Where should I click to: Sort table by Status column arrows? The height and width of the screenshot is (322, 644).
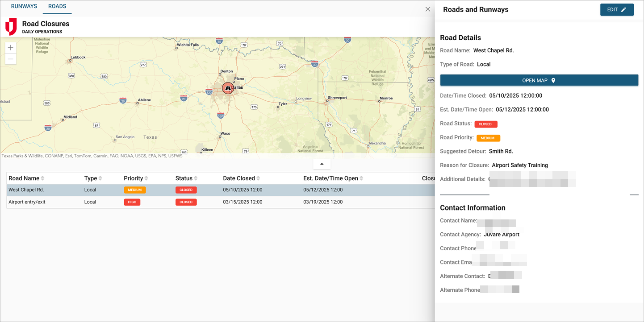click(x=196, y=178)
